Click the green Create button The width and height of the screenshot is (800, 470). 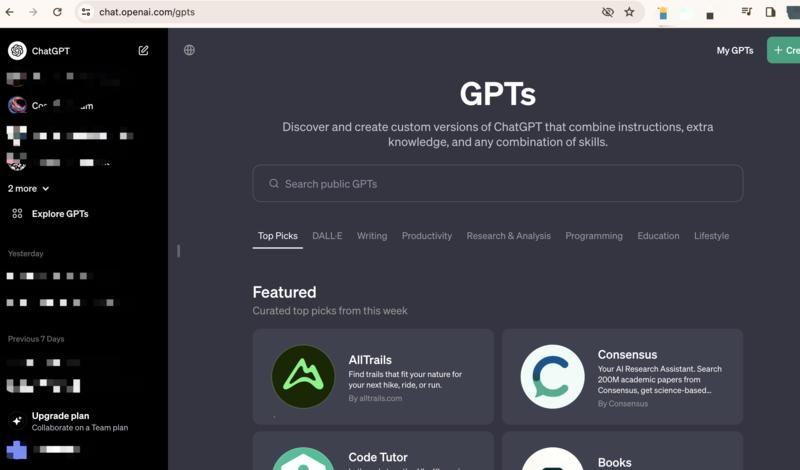(784, 50)
